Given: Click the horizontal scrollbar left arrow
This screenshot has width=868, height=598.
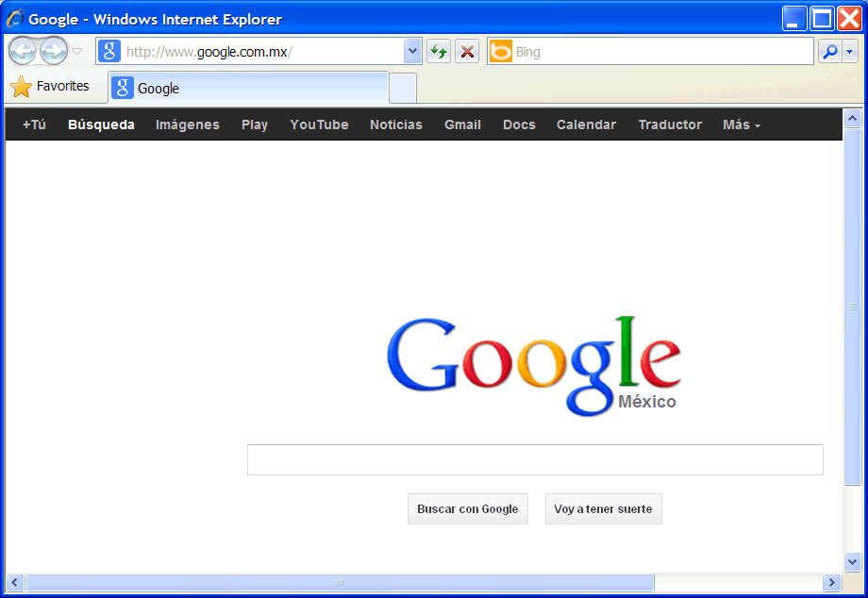Looking at the screenshot, I should pos(15,582).
